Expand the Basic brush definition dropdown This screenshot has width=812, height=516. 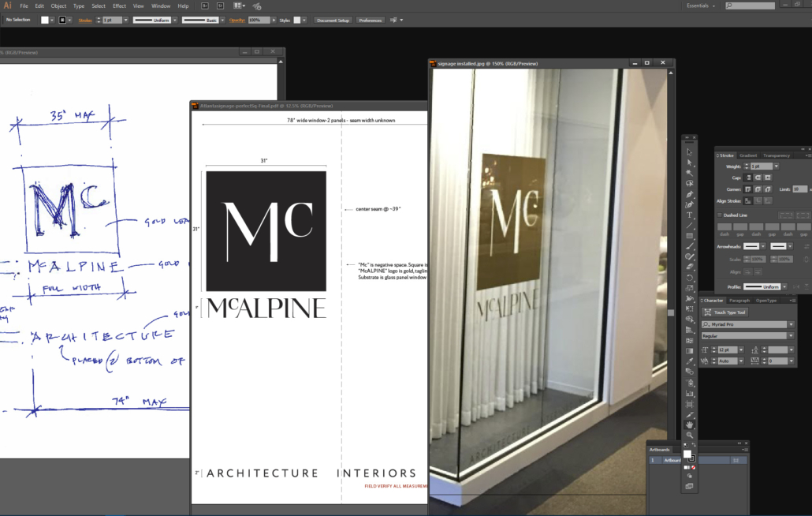coord(222,21)
